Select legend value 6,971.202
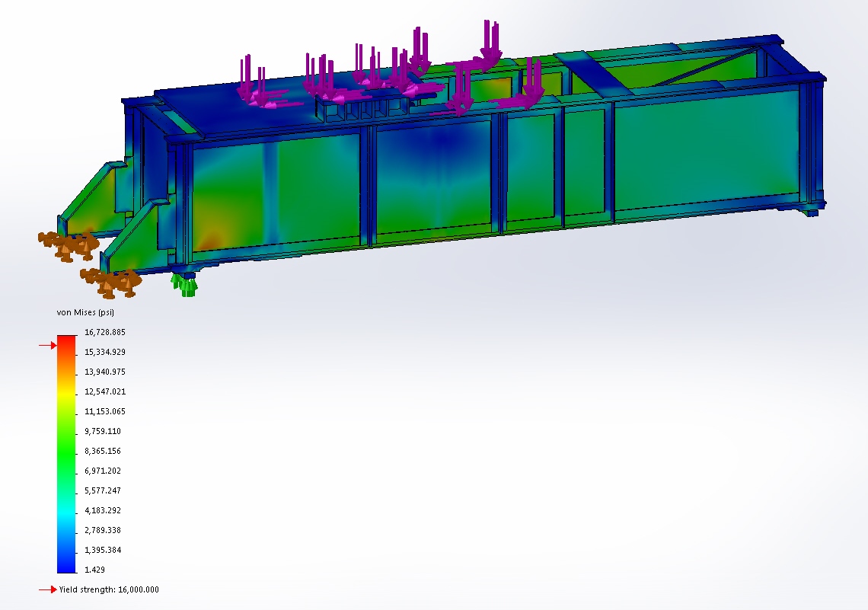 click(x=103, y=471)
